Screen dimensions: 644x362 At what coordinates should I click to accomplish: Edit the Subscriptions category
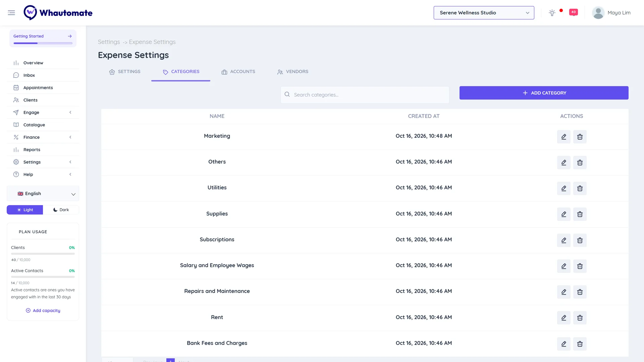[x=564, y=240]
